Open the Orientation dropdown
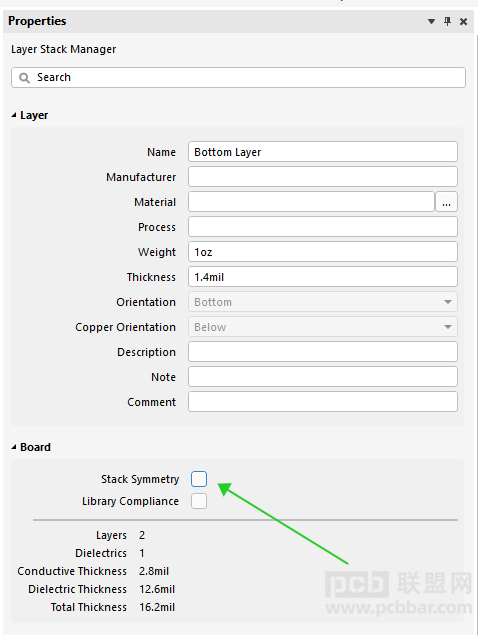This screenshot has width=478, height=635. 323,302
